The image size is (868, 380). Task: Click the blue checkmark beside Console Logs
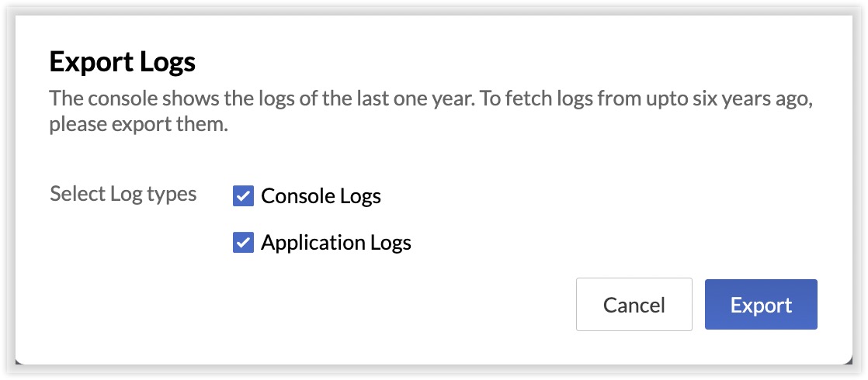click(244, 196)
